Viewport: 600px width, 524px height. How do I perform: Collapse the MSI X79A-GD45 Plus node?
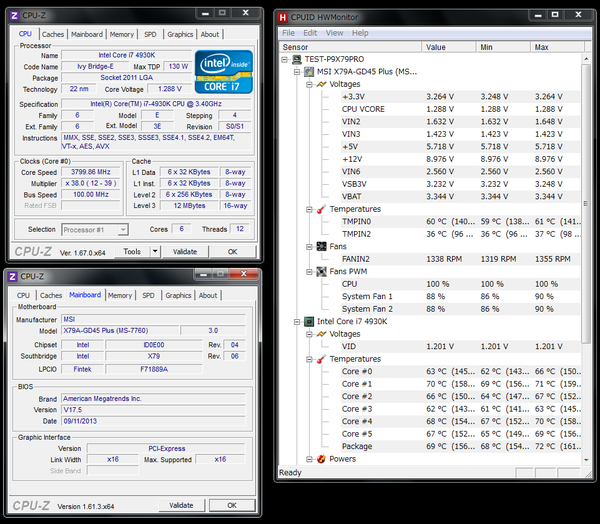(x=297, y=72)
